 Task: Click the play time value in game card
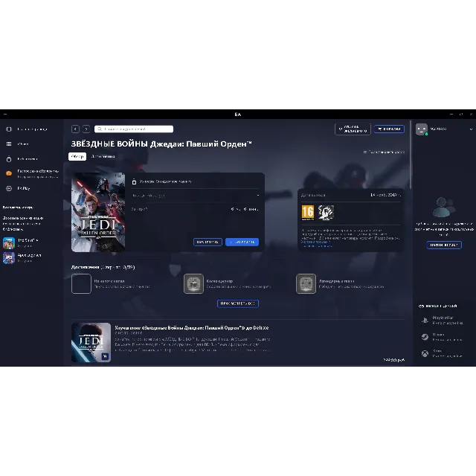coord(245,209)
